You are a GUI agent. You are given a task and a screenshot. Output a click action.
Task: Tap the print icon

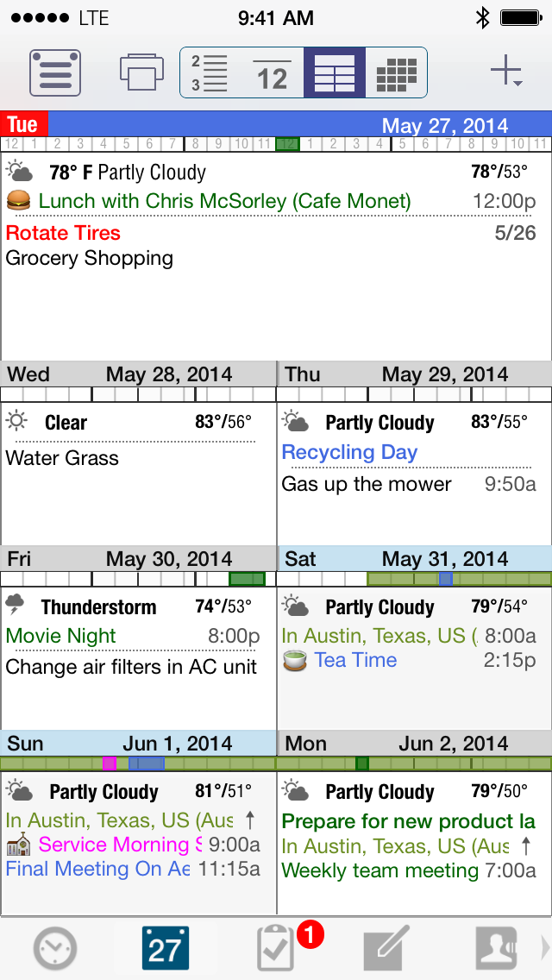[141, 72]
